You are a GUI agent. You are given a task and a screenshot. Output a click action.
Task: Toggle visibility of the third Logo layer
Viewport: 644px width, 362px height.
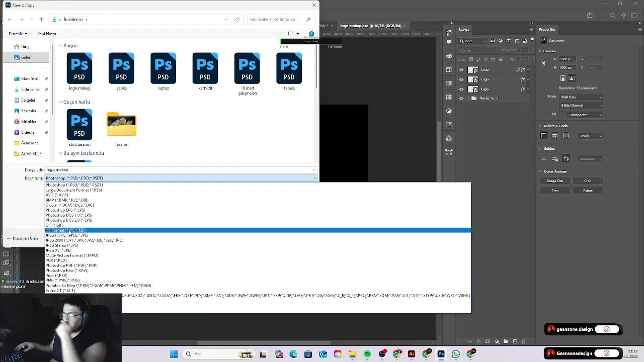coord(461,89)
